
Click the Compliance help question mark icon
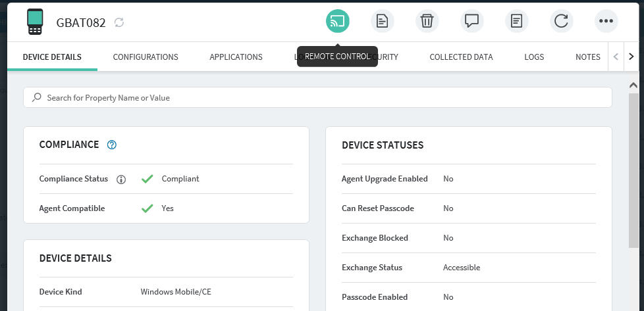(112, 145)
